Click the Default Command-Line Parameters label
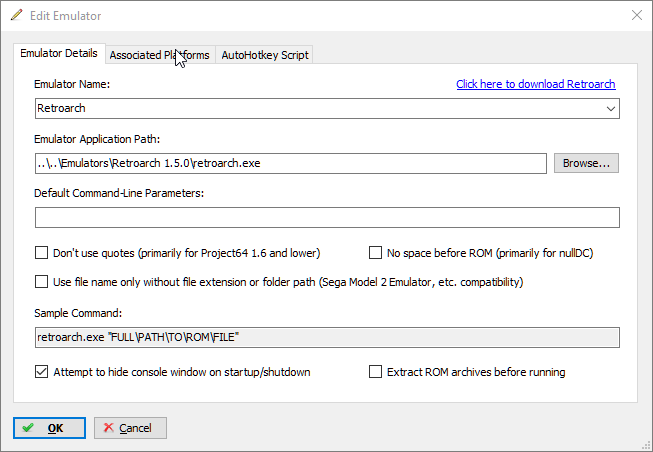Screen dimensions: 653x452 point(119,193)
